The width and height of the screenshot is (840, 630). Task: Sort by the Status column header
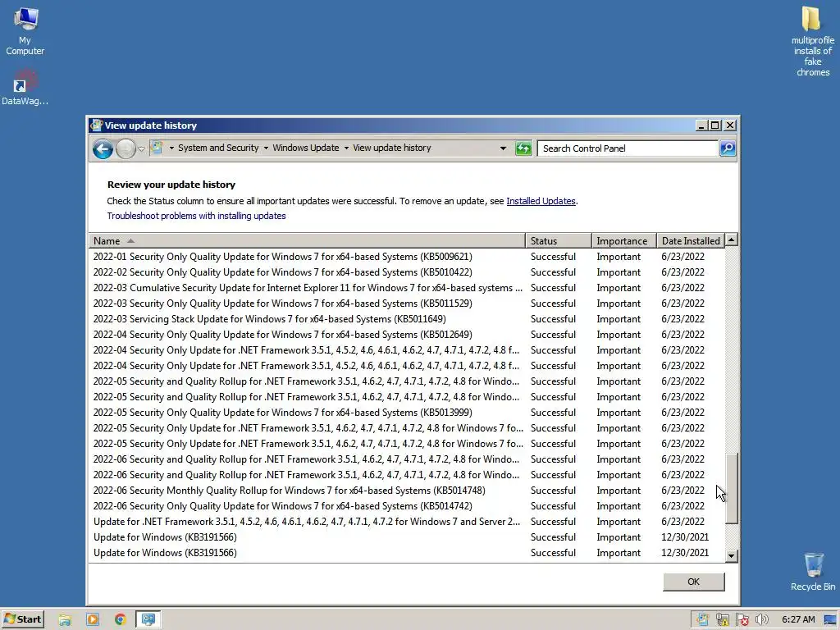pos(558,241)
